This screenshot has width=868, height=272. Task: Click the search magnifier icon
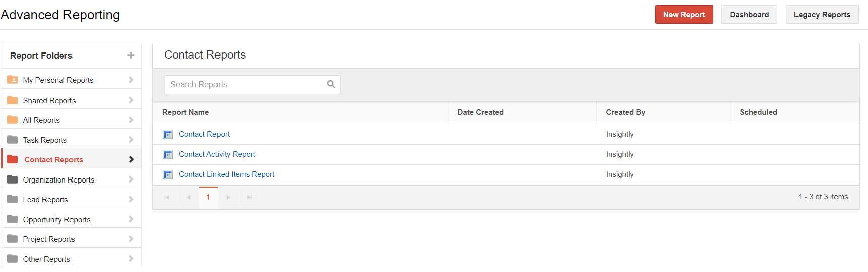point(331,84)
